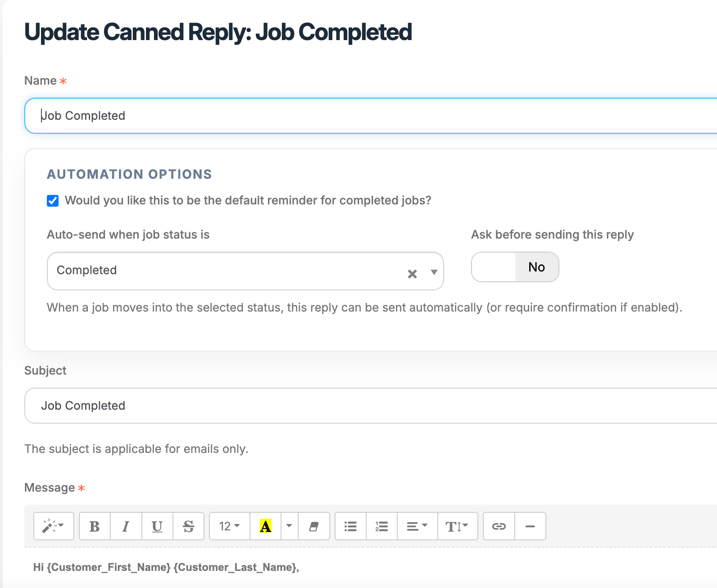This screenshot has width=717, height=588.
Task: Open the magic wand style menu
Action: click(54, 526)
